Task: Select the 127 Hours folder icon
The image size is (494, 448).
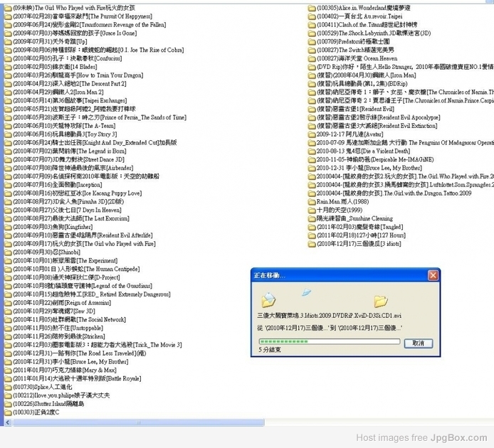Action: [311, 235]
